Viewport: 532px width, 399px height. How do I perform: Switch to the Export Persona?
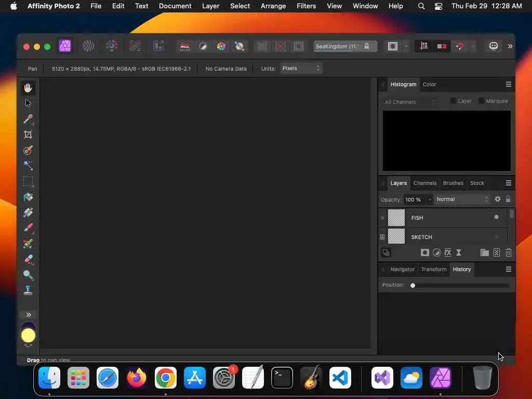(158, 46)
